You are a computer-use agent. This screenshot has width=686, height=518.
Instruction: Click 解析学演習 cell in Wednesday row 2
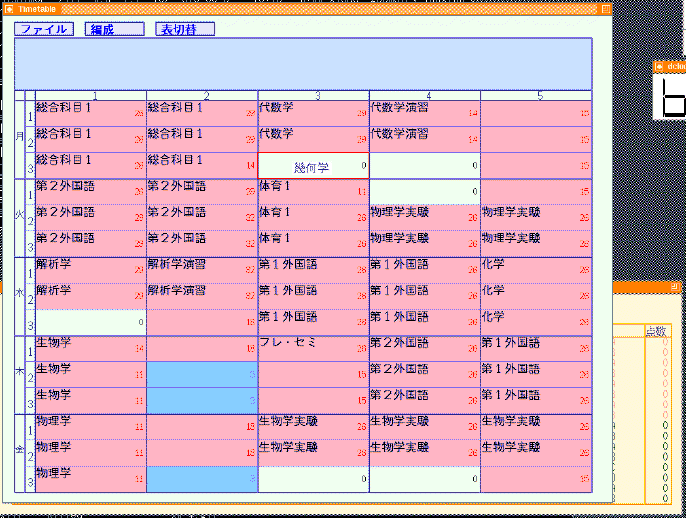(201, 296)
